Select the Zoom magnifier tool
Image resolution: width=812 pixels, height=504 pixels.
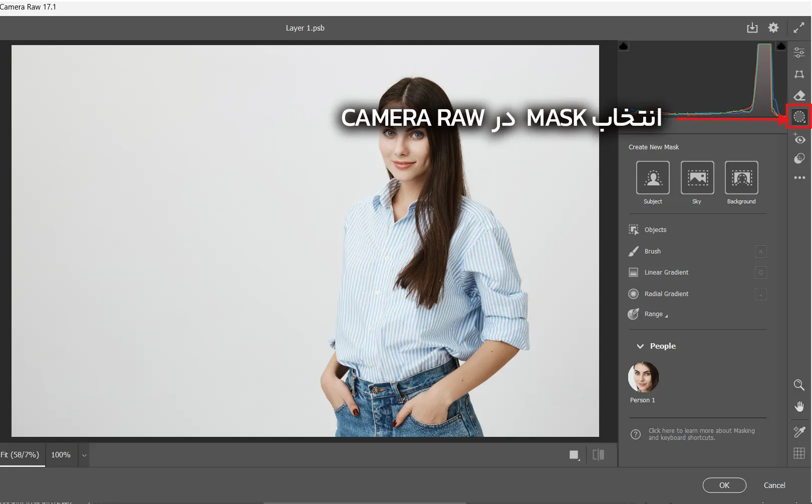tap(799, 385)
